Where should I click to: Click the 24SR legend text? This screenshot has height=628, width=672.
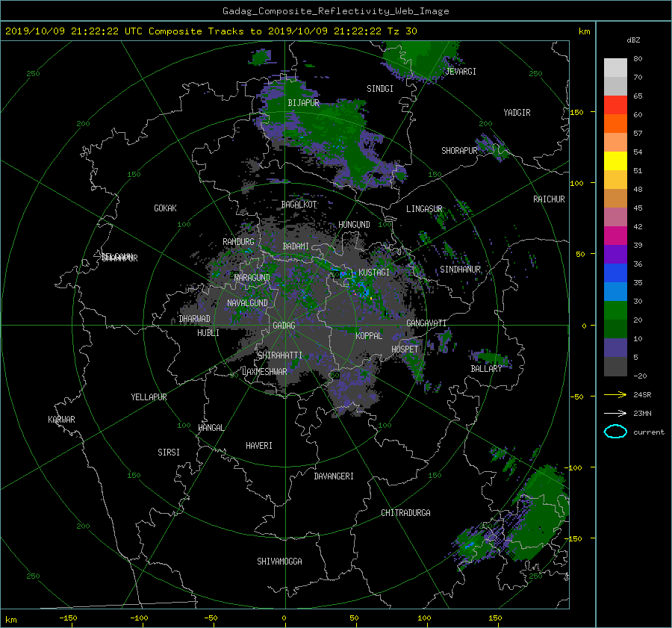[642, 395]
